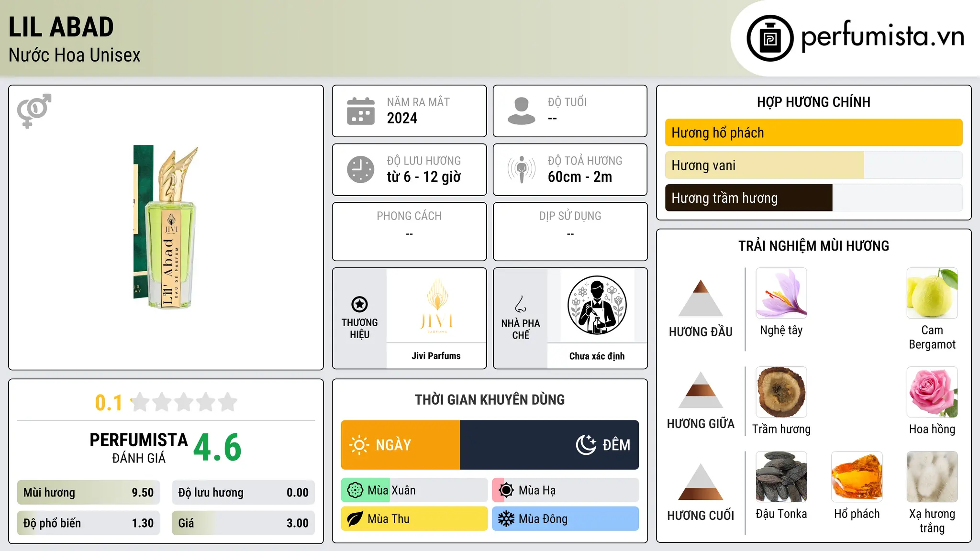Click the Hương vani accord bar

click(814, 165)
